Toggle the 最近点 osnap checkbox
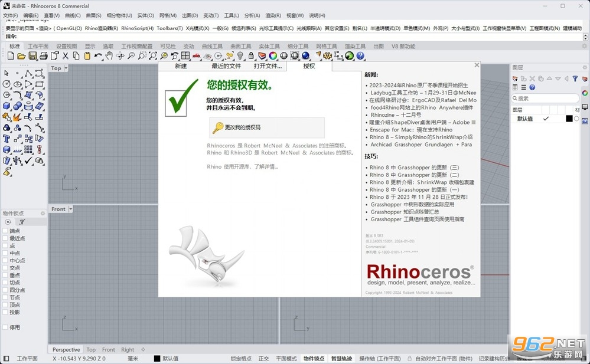590x364 pixels. 5,238
